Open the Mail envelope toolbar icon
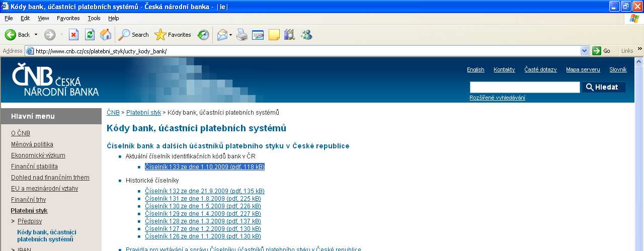Screen dimensions: 644x251 pos(222,35)
